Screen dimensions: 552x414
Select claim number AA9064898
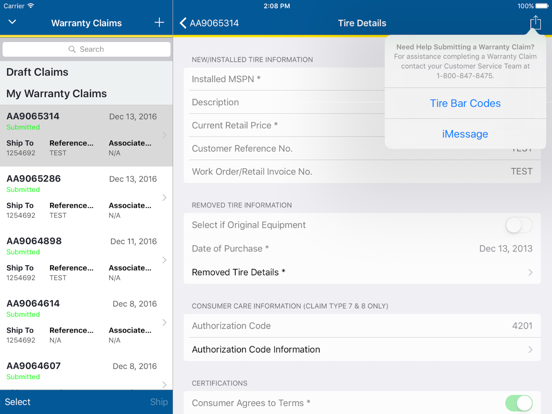[34, 241]
